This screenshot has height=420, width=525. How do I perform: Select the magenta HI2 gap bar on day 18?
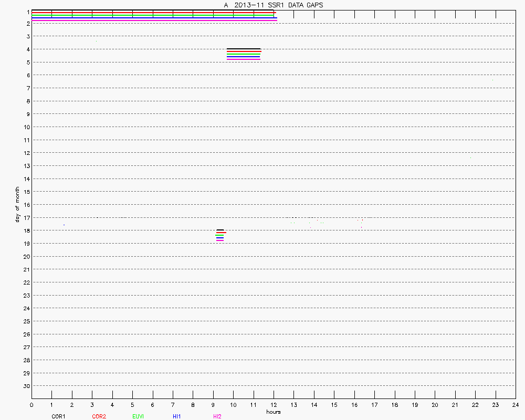(x=220, y=240)
